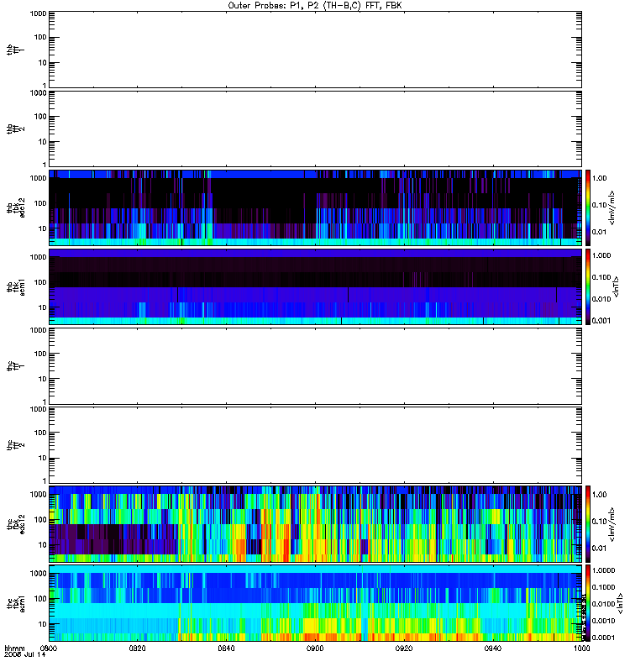This screenshot has width=630, height=672.
Task: Click the "1000" time axis end label
Action: (581, 648)
